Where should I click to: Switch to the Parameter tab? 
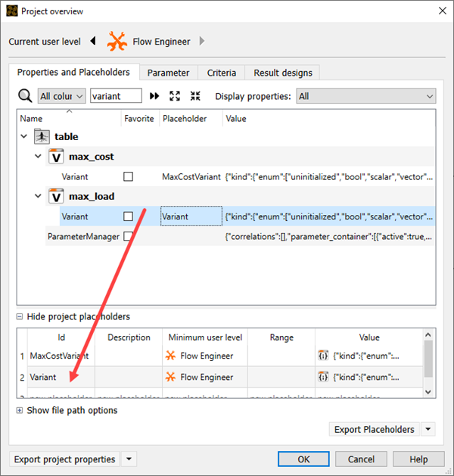(x=169, y=73)
